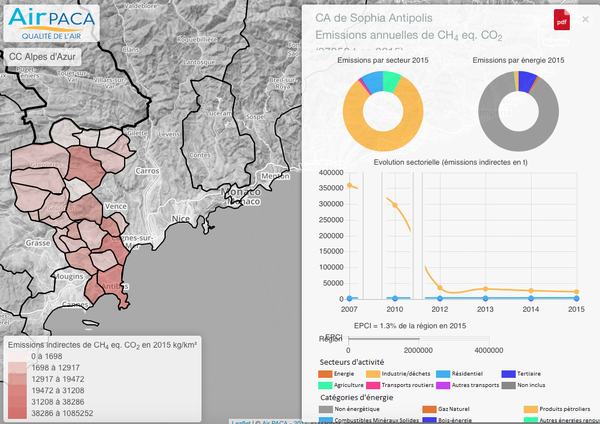This screenshot has width=600, height=424.
Task: Toggle Produits pétroliers energy category
Action: (x=531, y=409)
